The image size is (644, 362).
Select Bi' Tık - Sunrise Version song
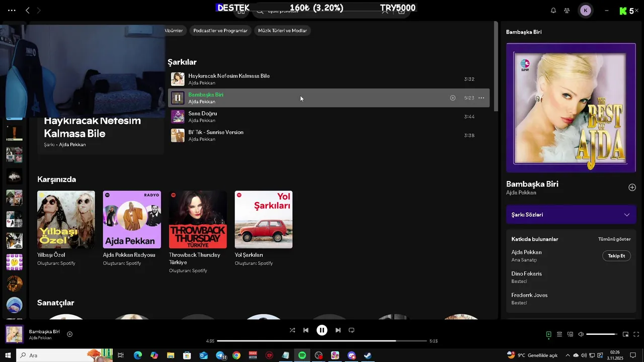329,135
